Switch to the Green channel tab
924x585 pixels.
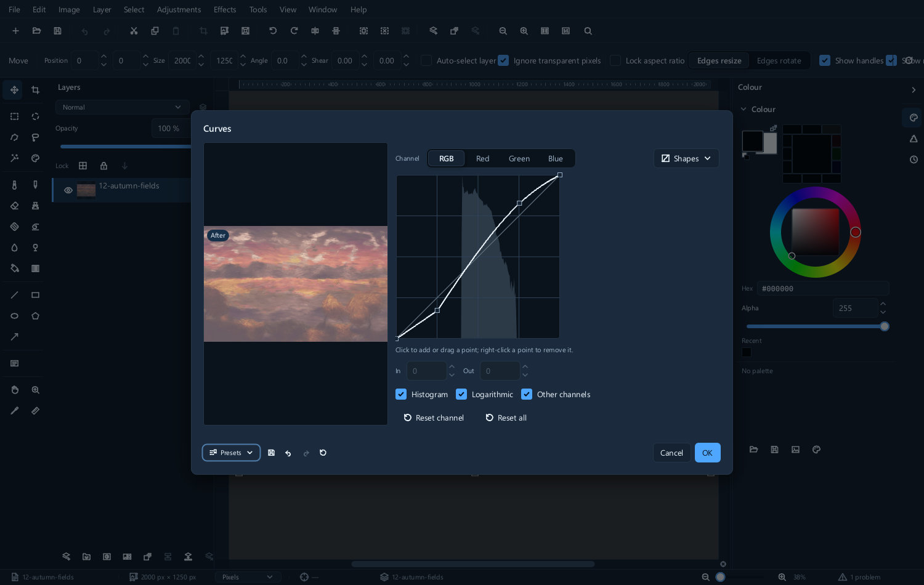[x=519, y=158]
